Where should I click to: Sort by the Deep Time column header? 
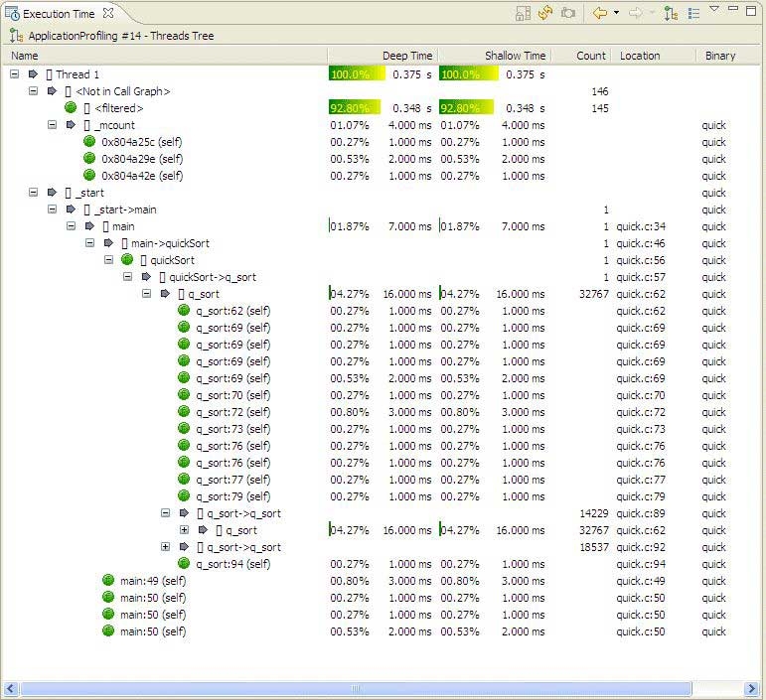[407, 56]
